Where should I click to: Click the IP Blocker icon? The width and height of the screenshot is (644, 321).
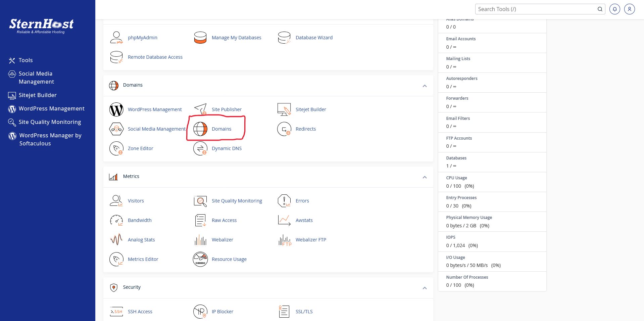tap(200, 312)
